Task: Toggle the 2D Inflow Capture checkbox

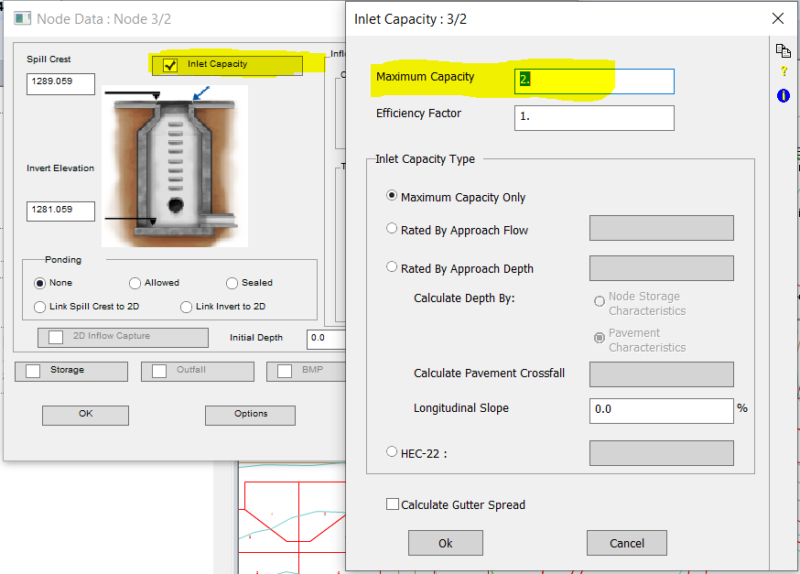Action: coord(56,337)
